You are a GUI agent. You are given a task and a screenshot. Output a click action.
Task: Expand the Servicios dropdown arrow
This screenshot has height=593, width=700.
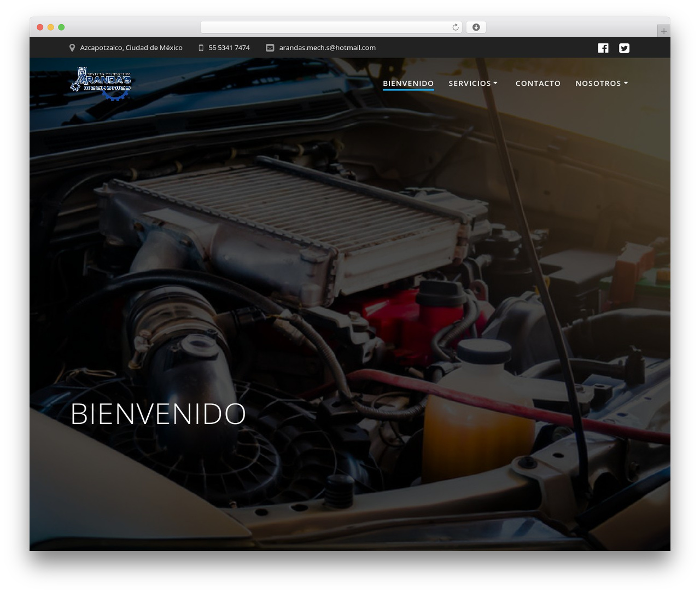pos(495,83)
